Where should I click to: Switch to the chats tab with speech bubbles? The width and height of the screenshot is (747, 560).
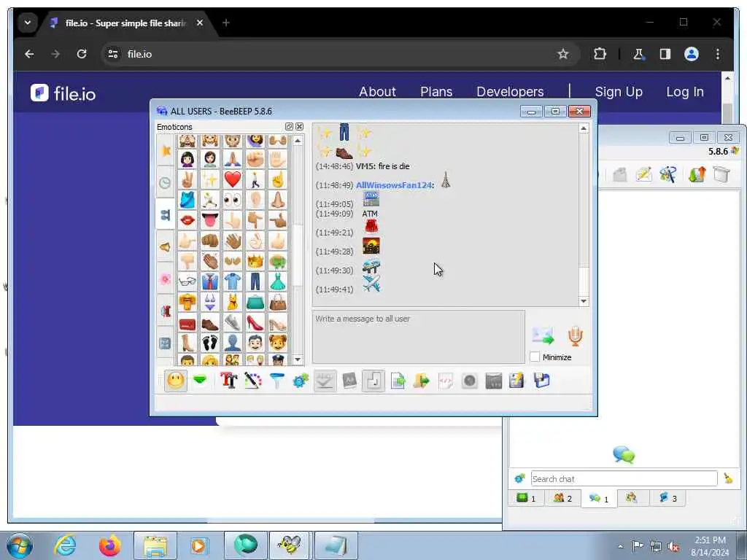(x=599, y=499)
